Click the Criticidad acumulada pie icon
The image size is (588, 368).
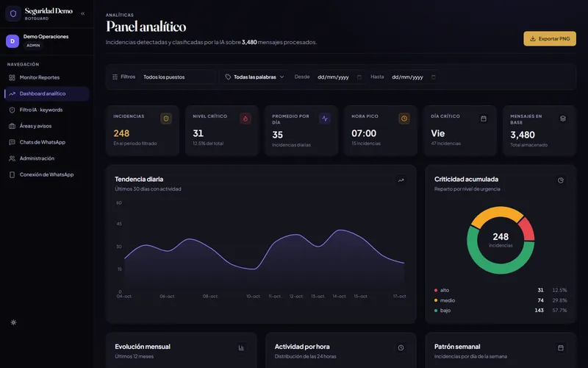point(561,180)
